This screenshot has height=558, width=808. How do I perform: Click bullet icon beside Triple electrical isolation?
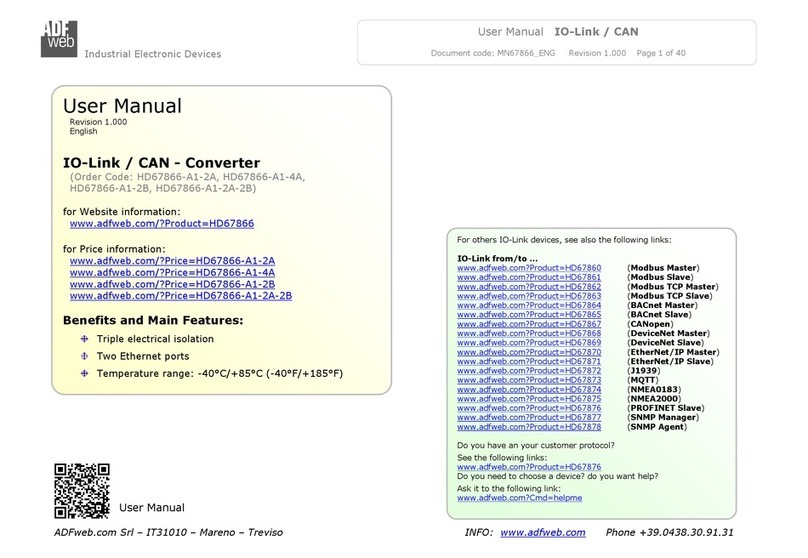85,339
